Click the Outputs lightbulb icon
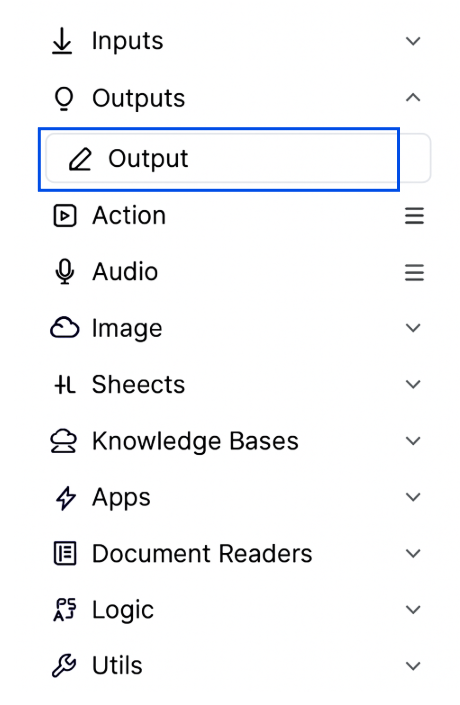The height and width of the screenshot is (705, 460). click(64, 98)
